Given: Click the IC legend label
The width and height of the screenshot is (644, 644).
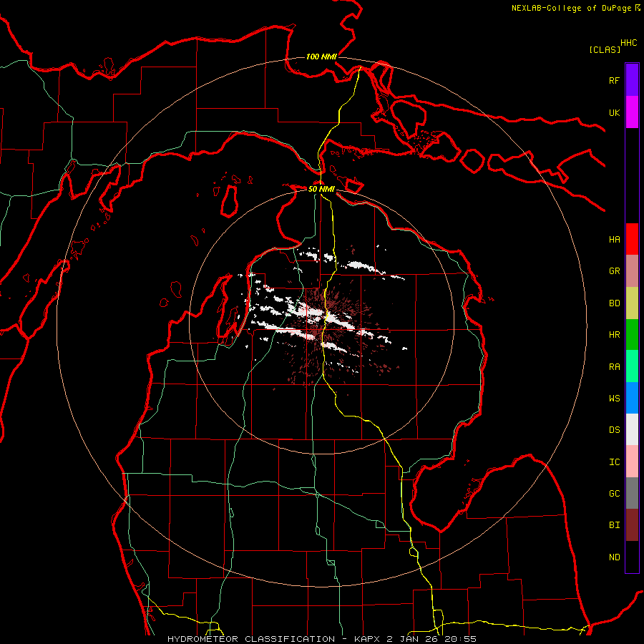Looking at the screenshot, I should pyautogui.click(x=614, y=462).
